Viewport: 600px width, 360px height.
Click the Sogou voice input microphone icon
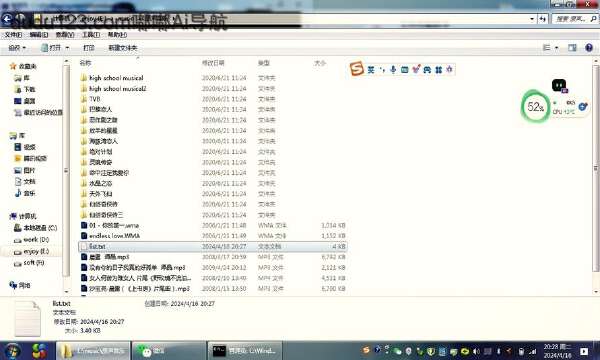[x=393, y=70]
